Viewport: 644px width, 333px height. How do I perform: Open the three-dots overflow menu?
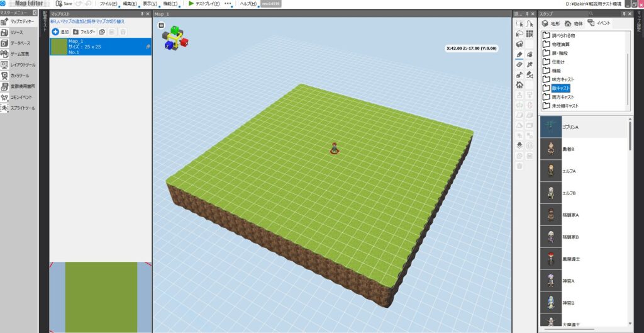(x=228, y=4)
